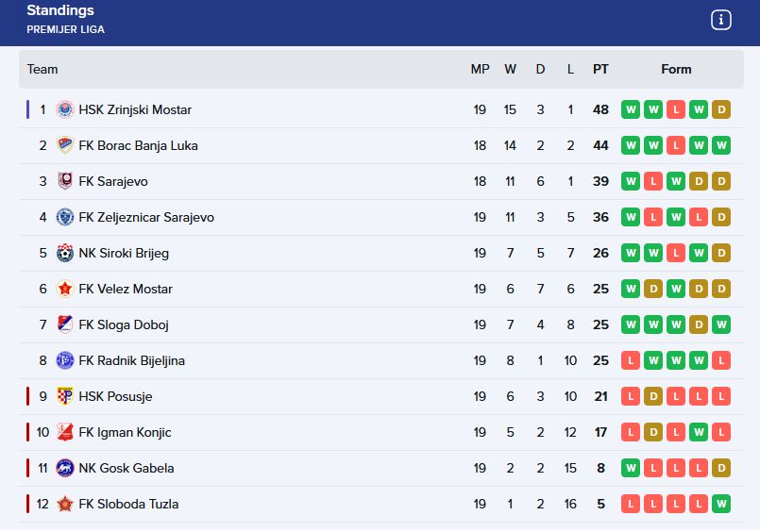Sort standings by PT column header
Image resolution: width=760 pixels, height=532 pixels.
pyautogui.click(x=600, y=69)
